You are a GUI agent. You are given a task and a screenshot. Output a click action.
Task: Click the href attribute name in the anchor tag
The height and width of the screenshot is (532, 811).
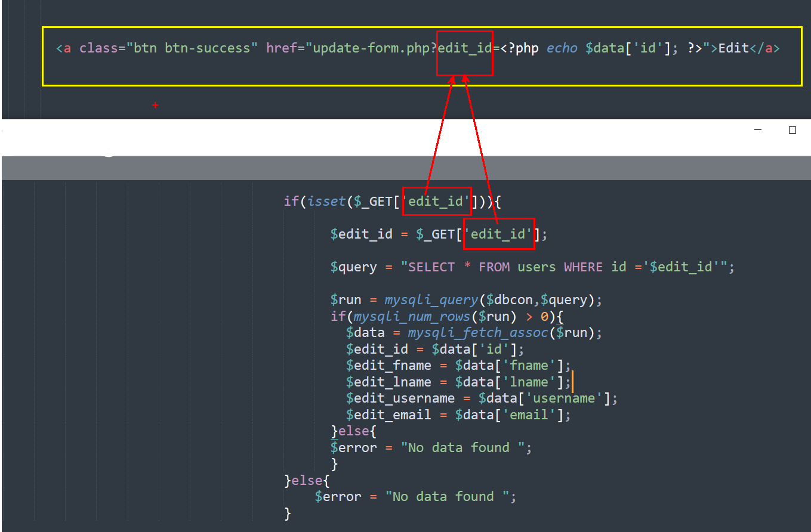(x=282, y=48)
